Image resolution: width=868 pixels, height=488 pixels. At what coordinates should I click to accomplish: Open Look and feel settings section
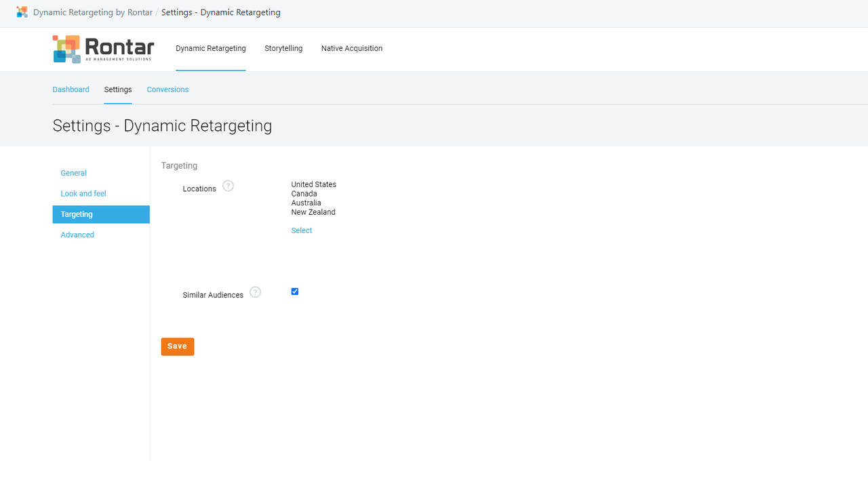click(x=83, y=193)
